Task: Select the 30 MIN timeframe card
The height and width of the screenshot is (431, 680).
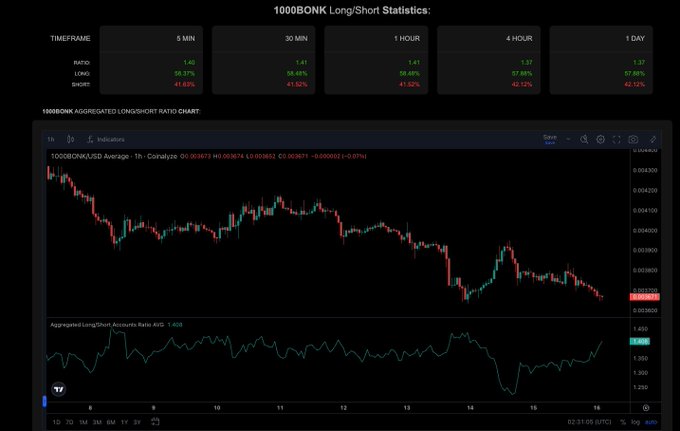Action: click(x=264, y=59)
